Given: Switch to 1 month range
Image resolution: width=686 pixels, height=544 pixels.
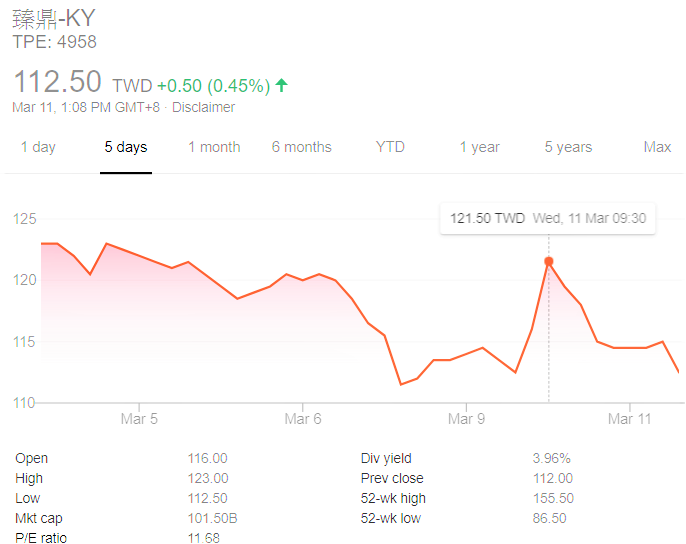Looking at the screenshot, I should pos(214,147).
